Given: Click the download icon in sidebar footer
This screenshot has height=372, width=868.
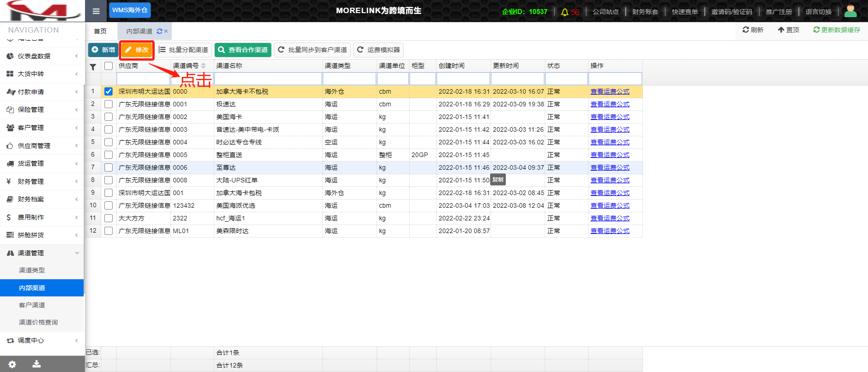Looking at the screenshot, I should 37,364.
